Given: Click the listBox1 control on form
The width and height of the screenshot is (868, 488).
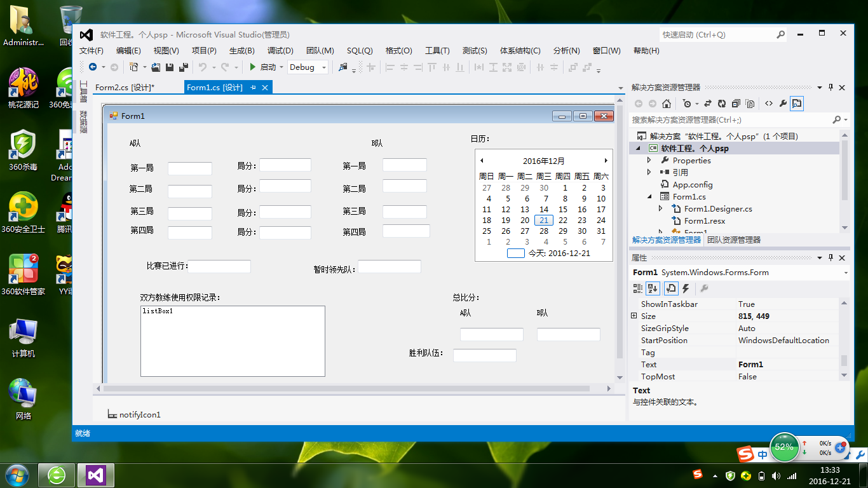Looking at the screenshot, I should 233,341.
